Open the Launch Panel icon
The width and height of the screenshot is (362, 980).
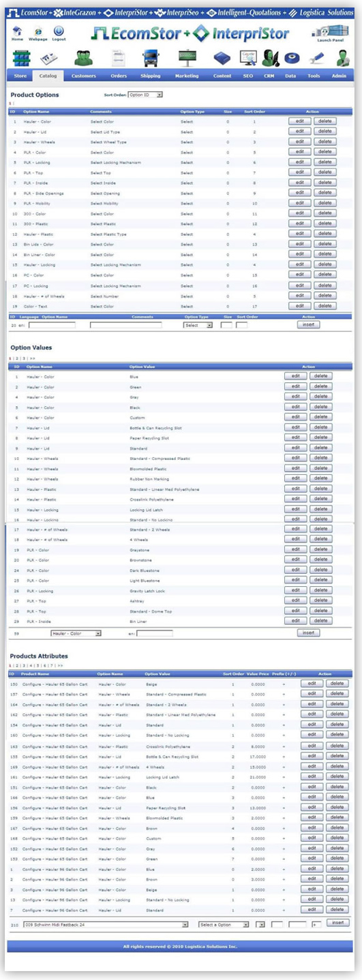click(329, 31)
